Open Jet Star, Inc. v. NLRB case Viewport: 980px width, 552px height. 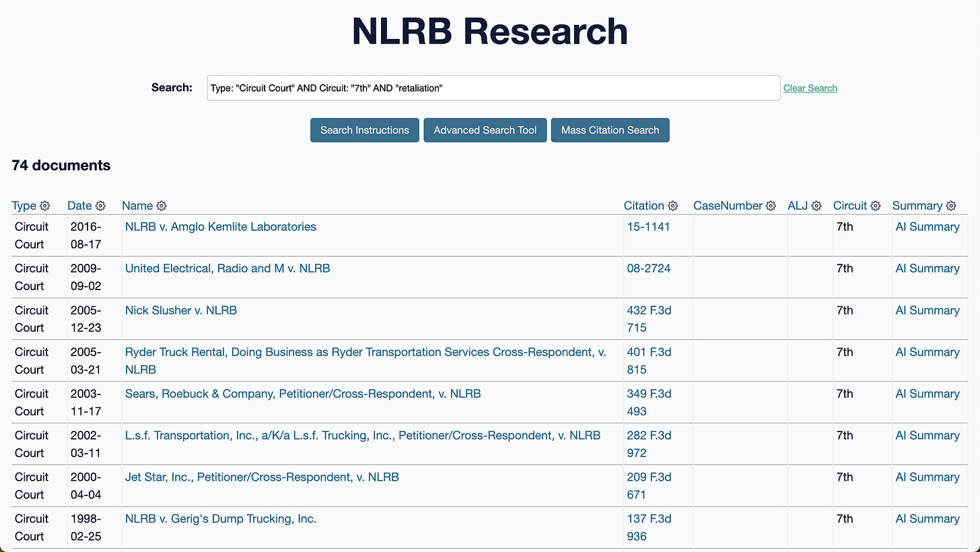262,477
